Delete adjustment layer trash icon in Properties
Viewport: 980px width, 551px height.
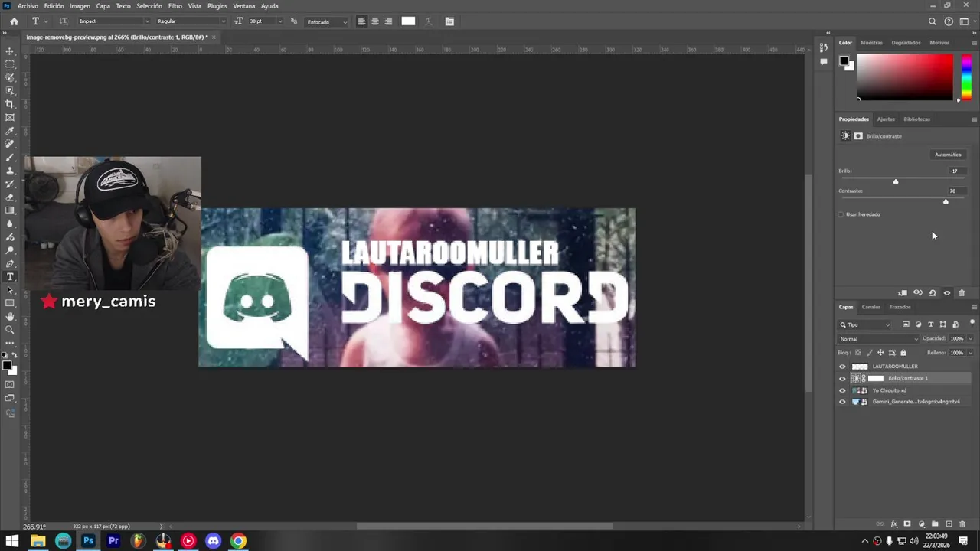click(x=962, y=293)
